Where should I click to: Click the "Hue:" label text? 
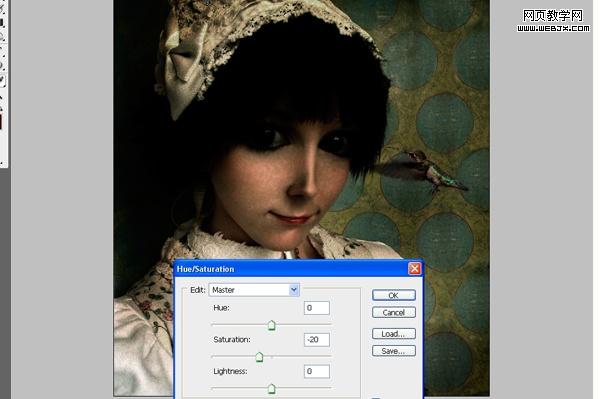(221, 308)
